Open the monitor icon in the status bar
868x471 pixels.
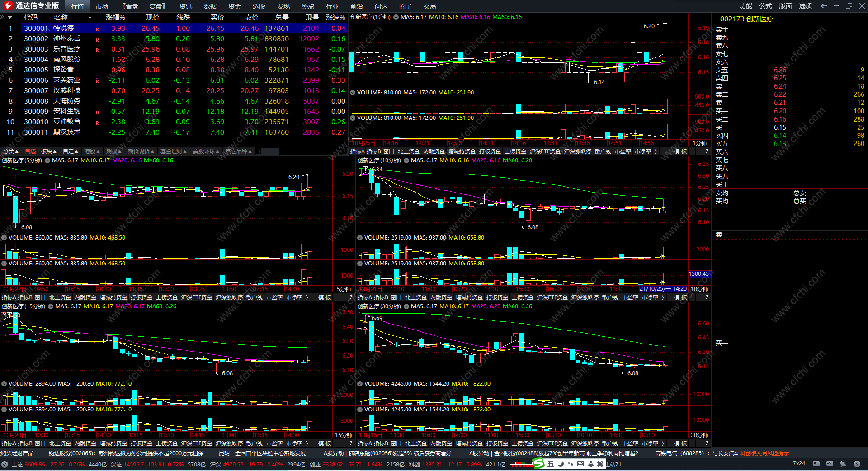(x=830, y=464)
